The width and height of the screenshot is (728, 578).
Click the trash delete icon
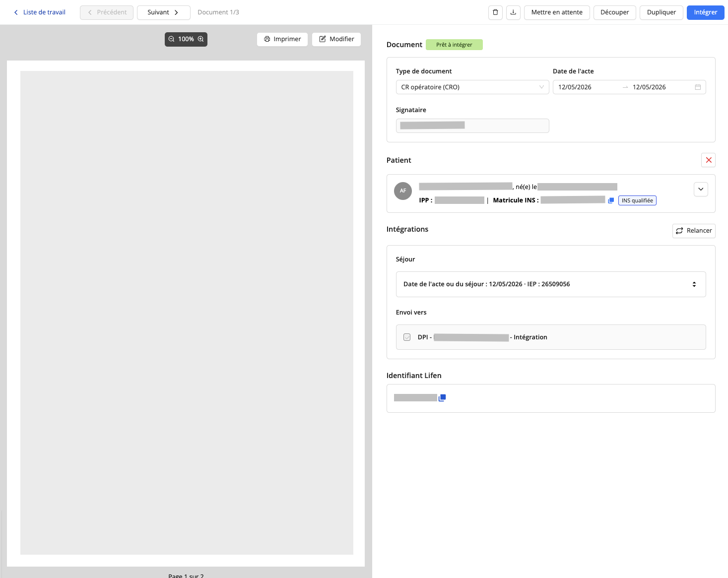pos(495,12)
